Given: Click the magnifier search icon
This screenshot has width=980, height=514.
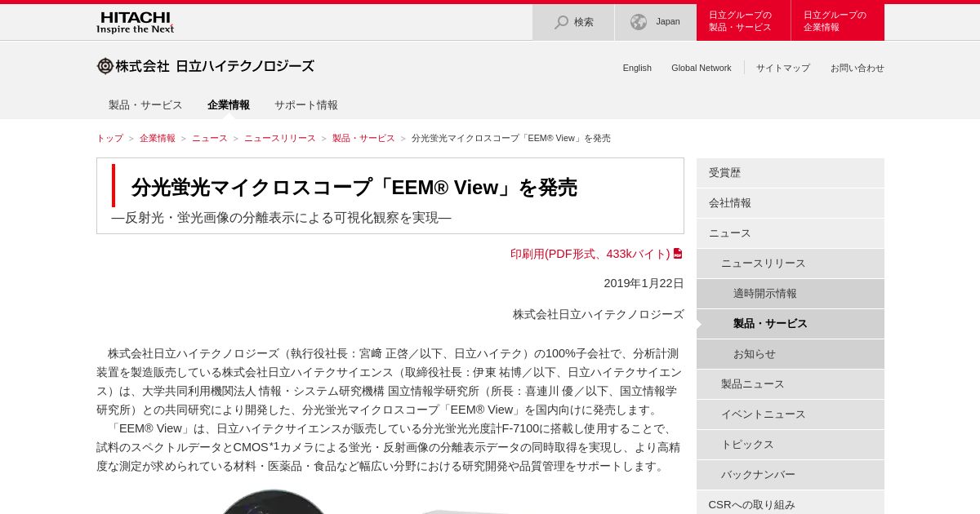Looking at the screenshot, I should pyautogui.click(x=561, y=22).
